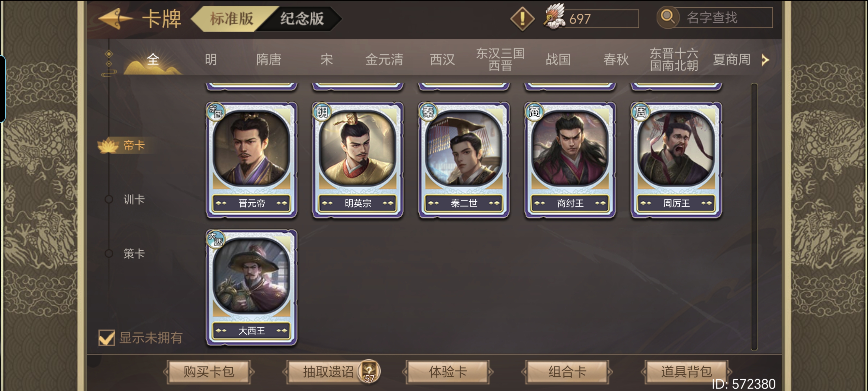Open the 战国 dynasty tab
Screen dimensions: 868x391
tap(558, 60)
